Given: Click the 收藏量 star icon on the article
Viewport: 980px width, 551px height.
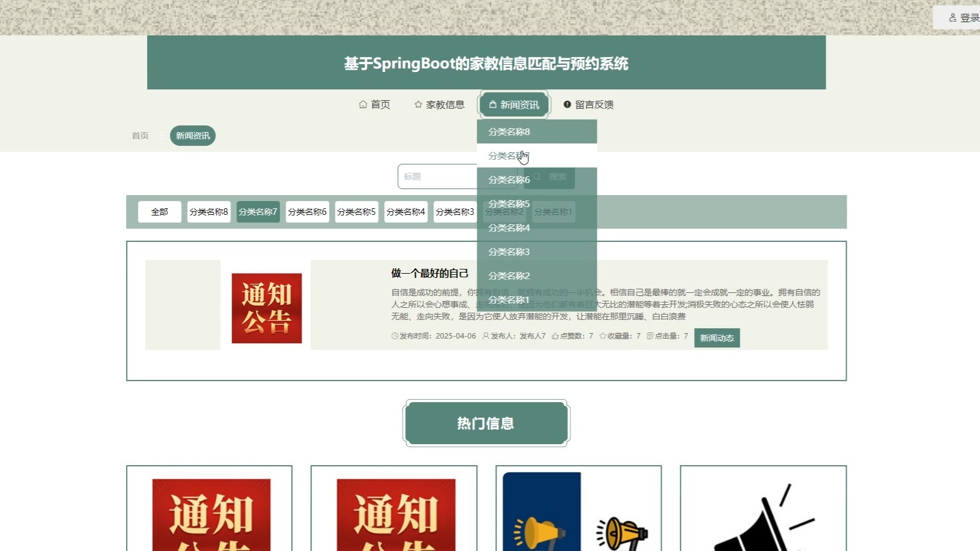Looking at the screenshot, I should [x=602, y=336].
